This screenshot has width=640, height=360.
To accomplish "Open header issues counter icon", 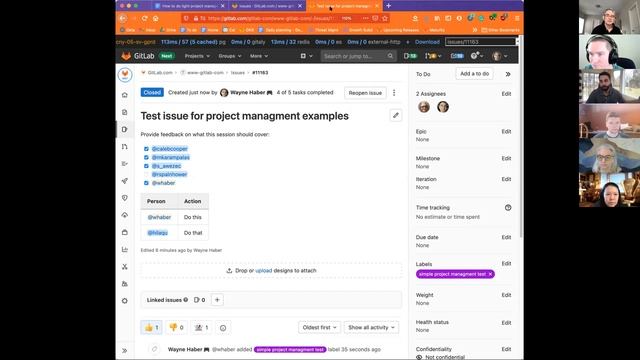I will 410,56.
